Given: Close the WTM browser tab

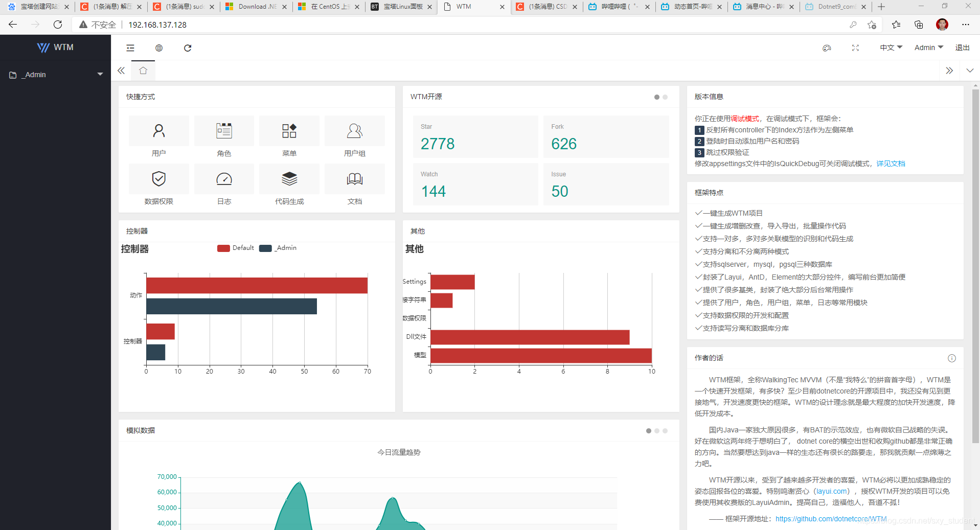Looking at the screenshot, I should point(502,7).
